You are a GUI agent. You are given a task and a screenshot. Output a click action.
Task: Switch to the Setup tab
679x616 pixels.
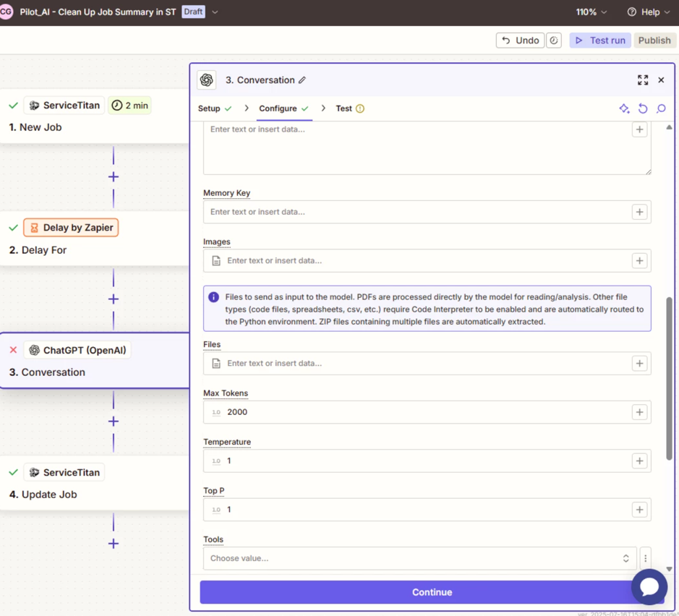pos(215,108)
